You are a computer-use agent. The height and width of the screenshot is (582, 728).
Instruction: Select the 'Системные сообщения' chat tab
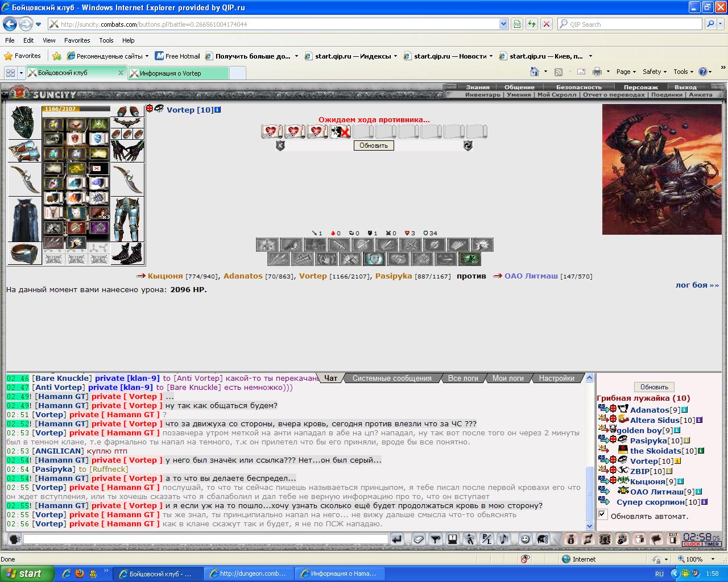392,378
